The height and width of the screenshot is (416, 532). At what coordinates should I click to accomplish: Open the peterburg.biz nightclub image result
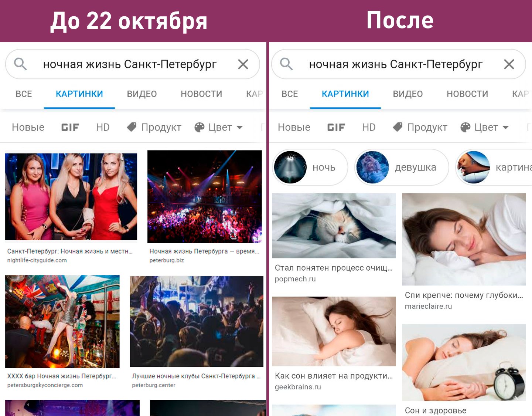[205, 196]
